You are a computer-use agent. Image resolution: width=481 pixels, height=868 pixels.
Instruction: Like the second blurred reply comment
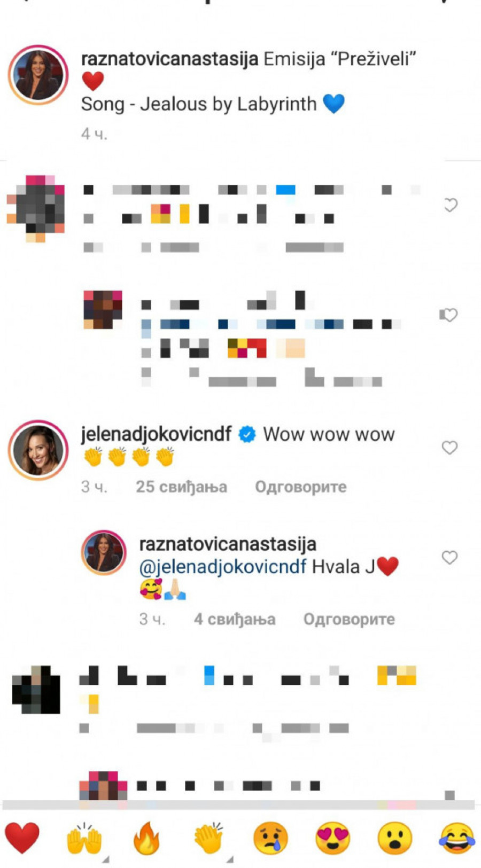click(448, 315)
